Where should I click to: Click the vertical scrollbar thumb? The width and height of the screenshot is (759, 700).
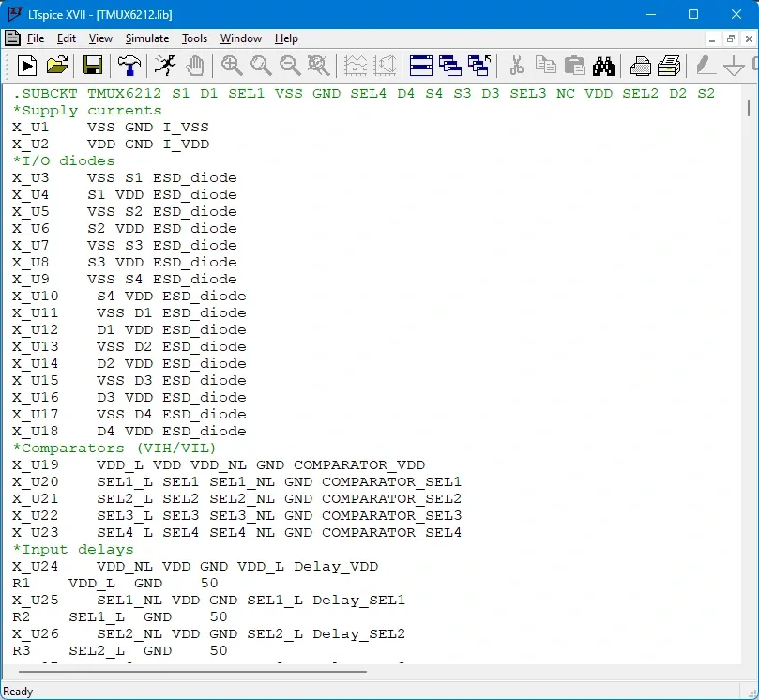pos(749,109)
